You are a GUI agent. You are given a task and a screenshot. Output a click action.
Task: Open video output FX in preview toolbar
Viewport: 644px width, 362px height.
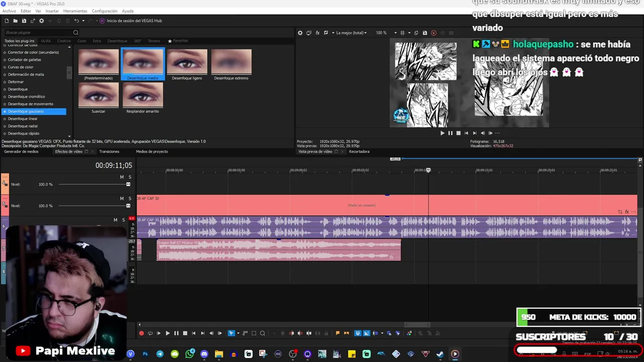[x=317, y=33]
